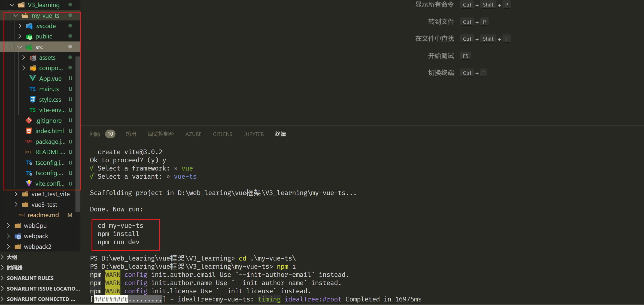Image resolution: width=644 pixels, height=305 pixels.
Task: Open the 调试控制台 debug console tab
Action: coord(161,134)
